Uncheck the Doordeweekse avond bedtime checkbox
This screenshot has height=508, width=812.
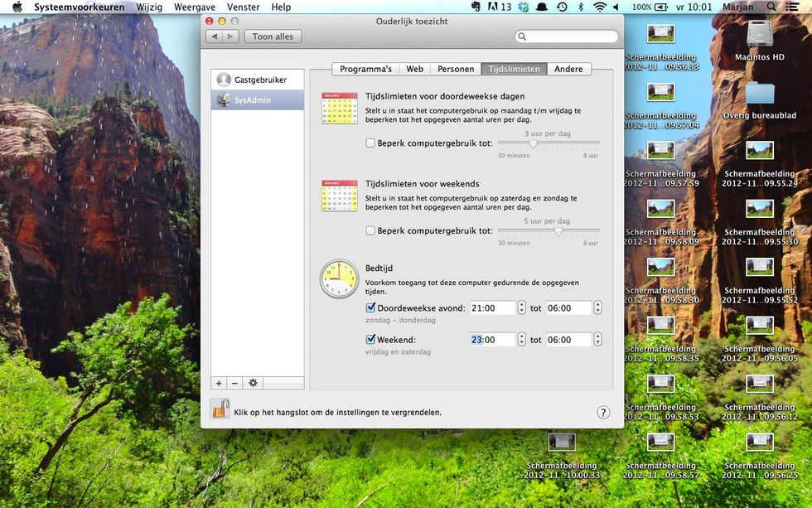pos(371,308)
